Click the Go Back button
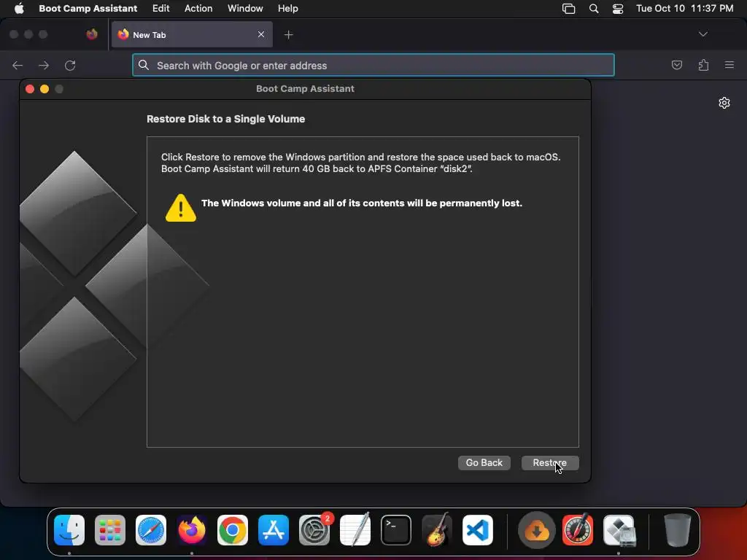Screen dimensions: 747x560 click(x=484, y=463)
